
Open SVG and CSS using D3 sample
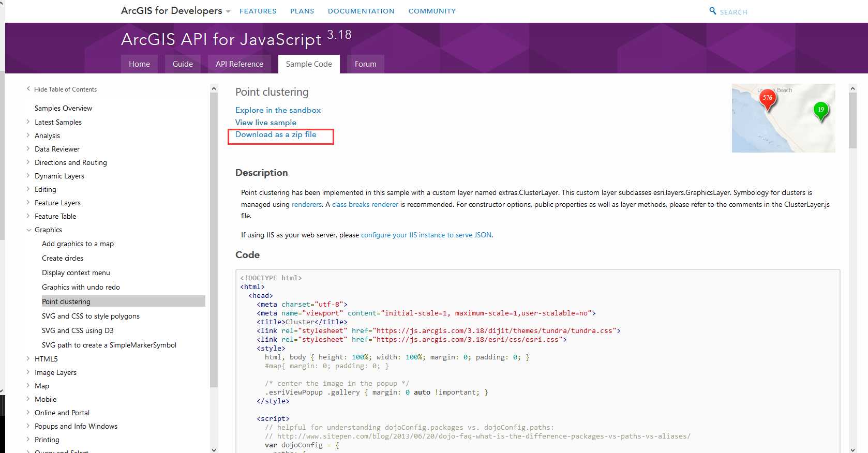(x=78, y=330)
